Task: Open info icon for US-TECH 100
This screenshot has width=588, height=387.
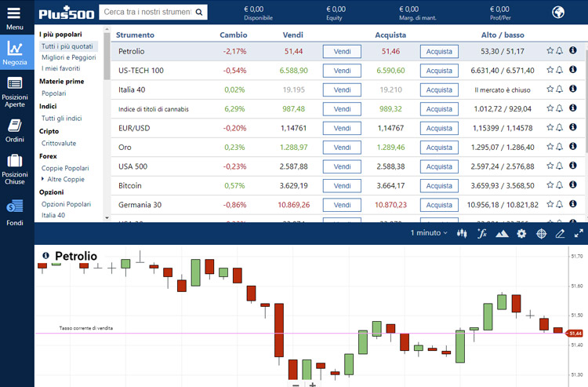Action: click(x=572, y=69)
